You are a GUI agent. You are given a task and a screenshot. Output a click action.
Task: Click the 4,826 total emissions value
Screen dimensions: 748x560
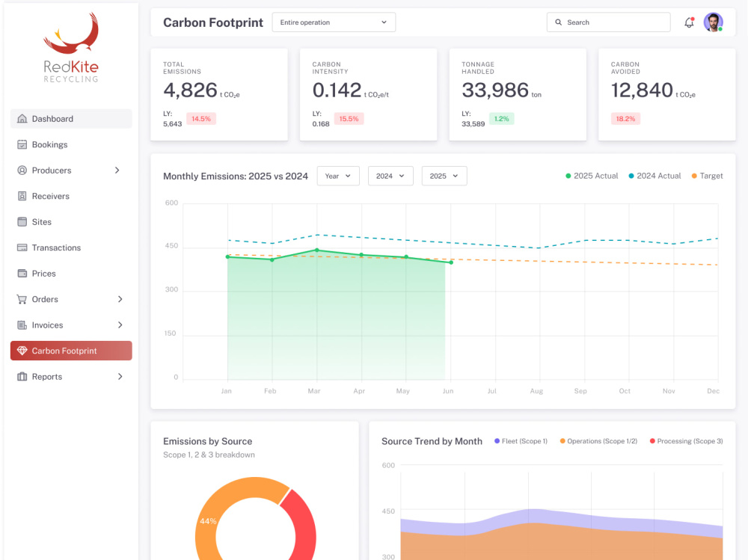190,90
